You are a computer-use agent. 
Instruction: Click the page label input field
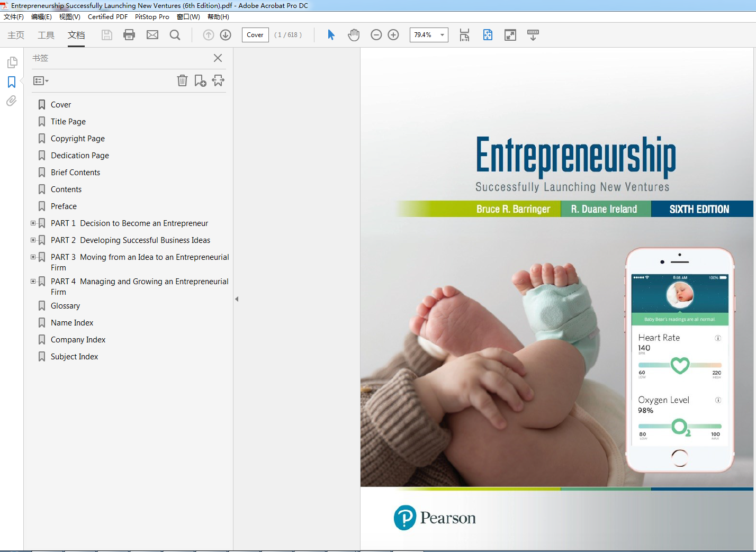pyautogui.click(x=255, y=35)
